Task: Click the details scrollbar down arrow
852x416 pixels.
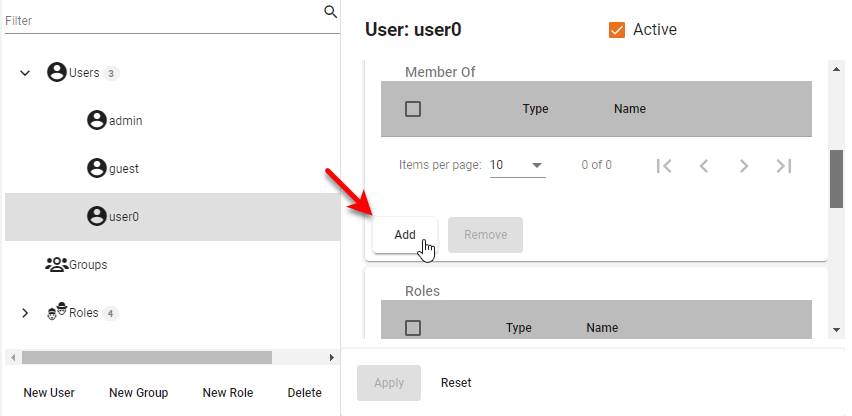Action: pos(837,330)
